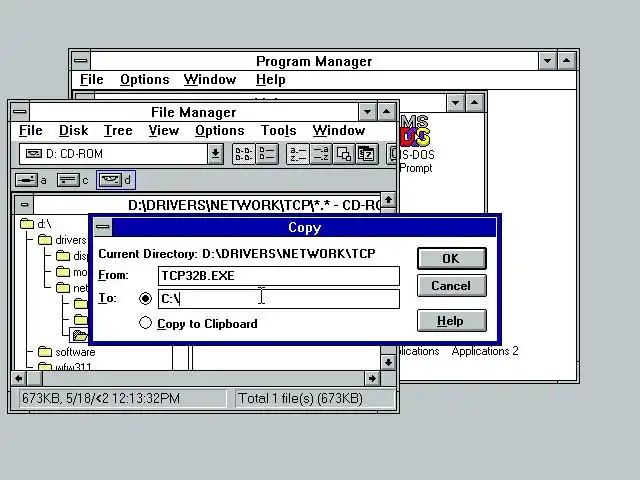The height and width of the screenshot is (480, 640).
Task: Select the To destination radio button
Action: 145,298
